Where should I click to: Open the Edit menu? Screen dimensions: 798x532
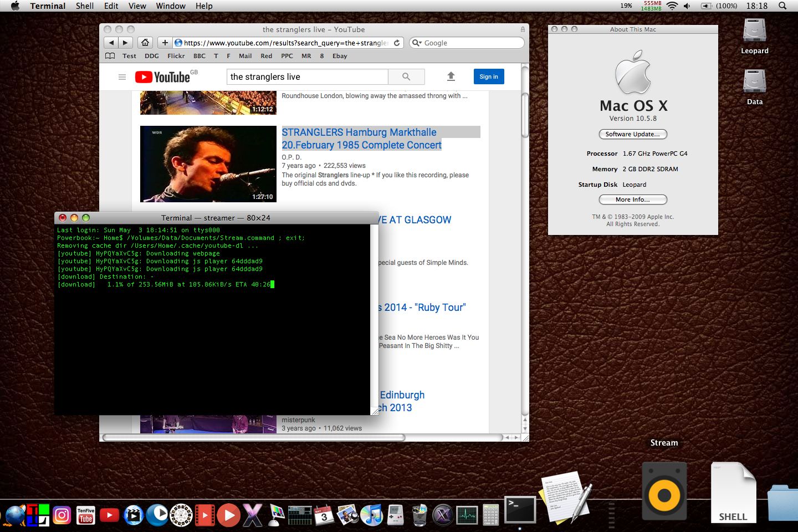coord(111,6)
